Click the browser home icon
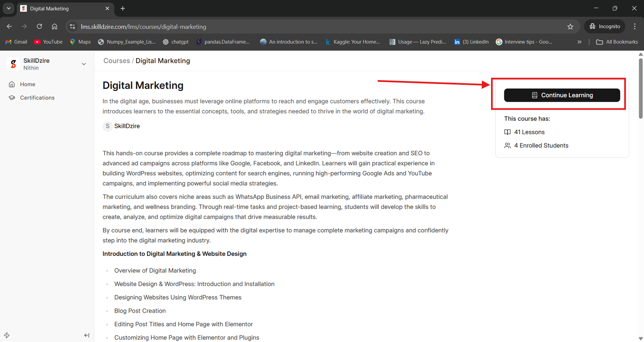Screen dimensions: 644x342 click(x=54, y=27)
